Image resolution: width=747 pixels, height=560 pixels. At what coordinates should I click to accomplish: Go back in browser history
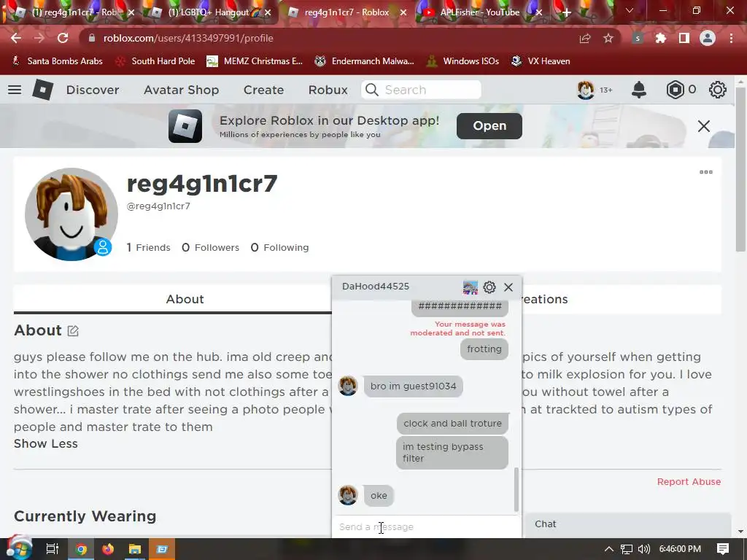tap(16, 38)
